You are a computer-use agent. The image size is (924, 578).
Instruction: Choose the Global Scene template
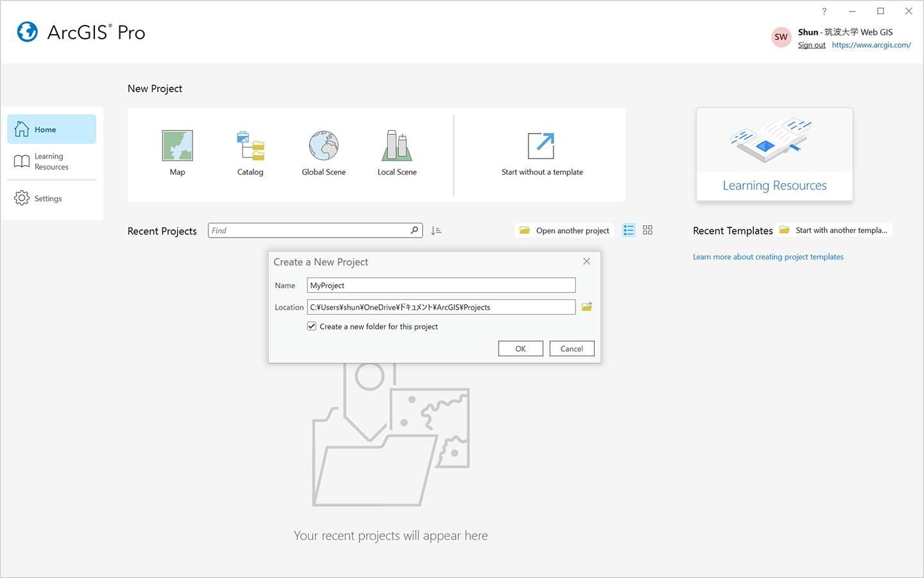pyautogui.click(x=323, y=153)
